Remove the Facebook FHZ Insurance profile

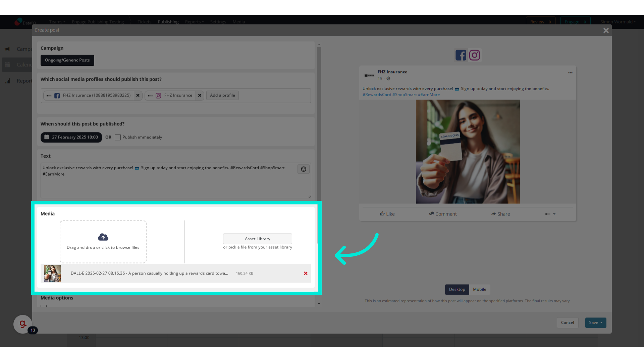pos(138,96)
